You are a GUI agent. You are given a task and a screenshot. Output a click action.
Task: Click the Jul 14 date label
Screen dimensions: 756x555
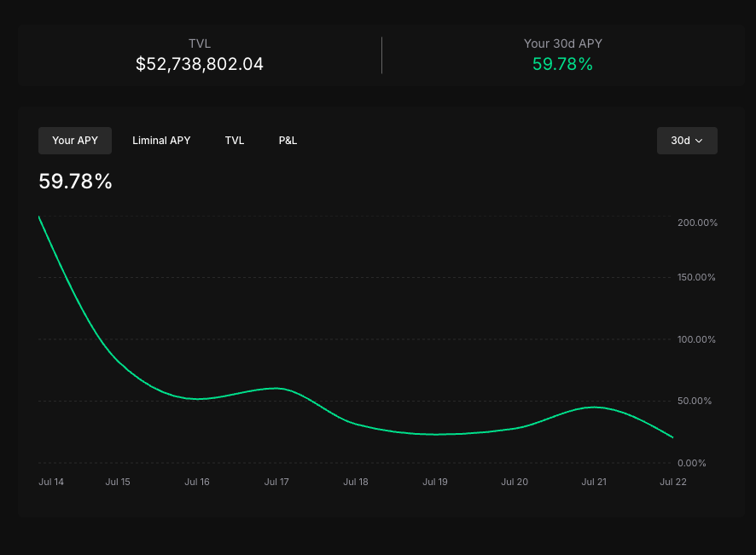pyautogui.click(x=51, y=482)
